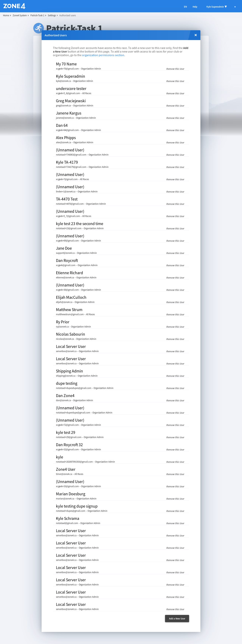Open the Kyle Superadmin account dropdown

point(216,7)
